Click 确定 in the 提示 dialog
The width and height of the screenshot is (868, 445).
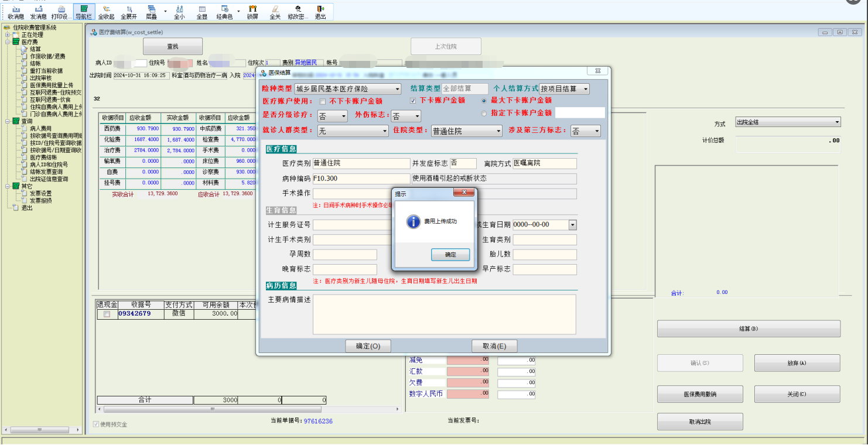450,255
